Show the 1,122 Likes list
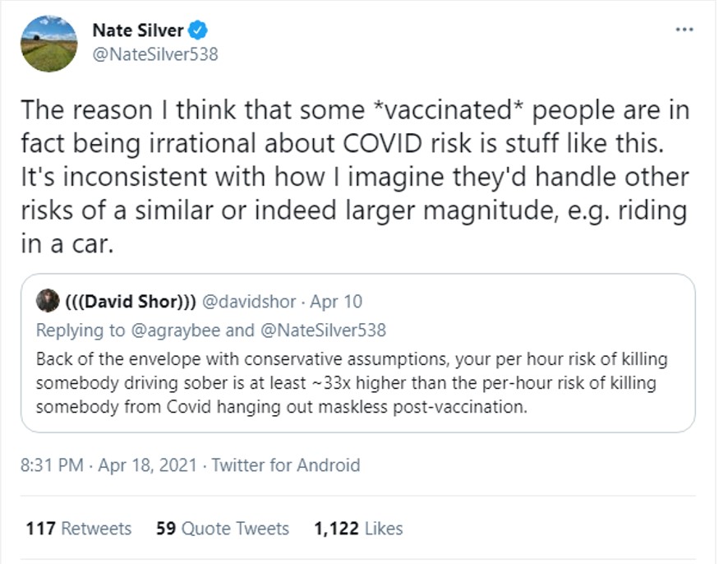Viewport: 728px width, 564px height. pyautogui.click(x=357, y=528)
